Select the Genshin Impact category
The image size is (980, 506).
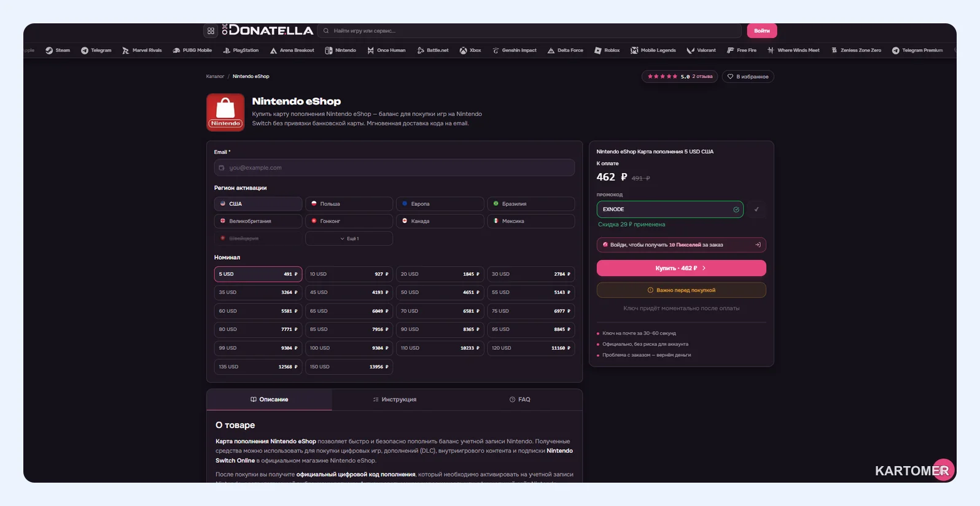(515, 50)
